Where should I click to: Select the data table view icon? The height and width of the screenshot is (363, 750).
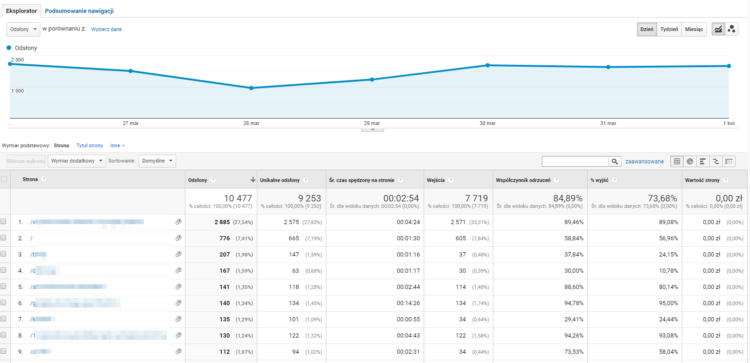click(x=677, y=162)
